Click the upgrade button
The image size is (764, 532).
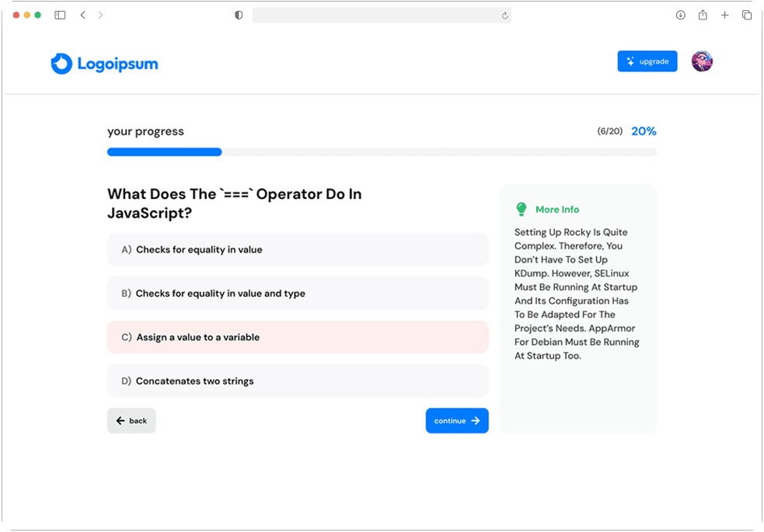[x=647, y=61]
